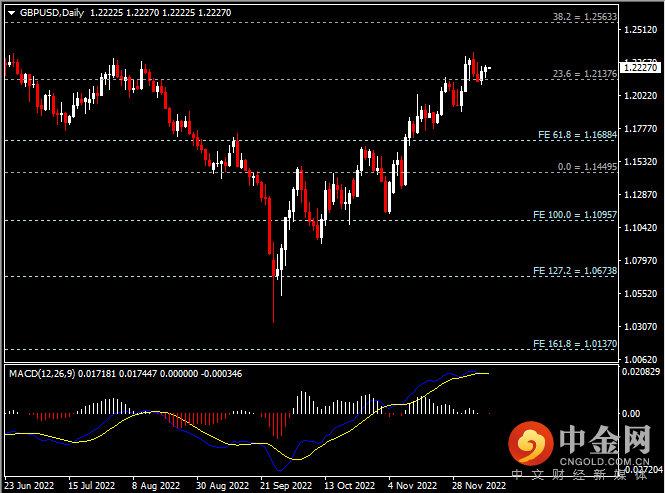Select the FE 100.0 = 1.10957 label

coord(580,215)
